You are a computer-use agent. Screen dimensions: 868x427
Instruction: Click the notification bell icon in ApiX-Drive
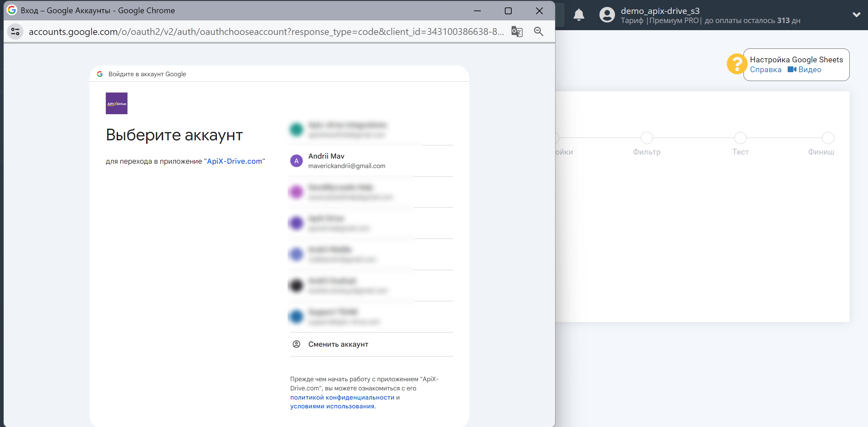point(579,15)
